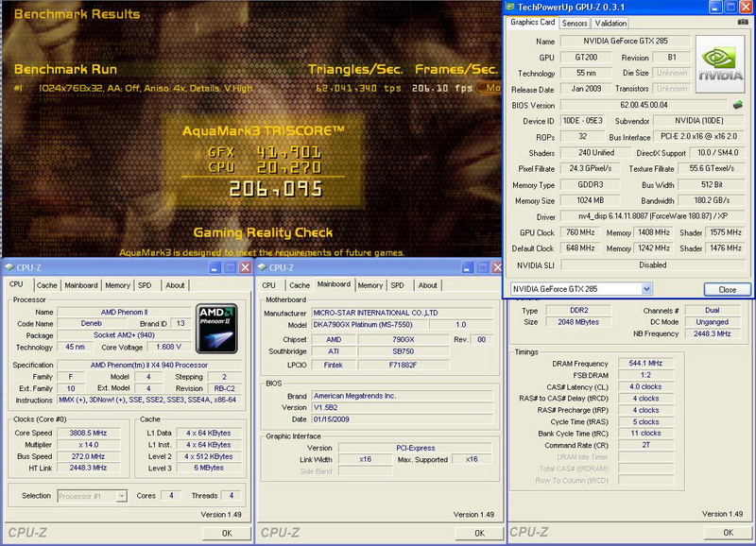The image size is (756, 546).
Task: Click the GPU name field NVIDIA GeForce GTX 285
Action: click(626, 41)
